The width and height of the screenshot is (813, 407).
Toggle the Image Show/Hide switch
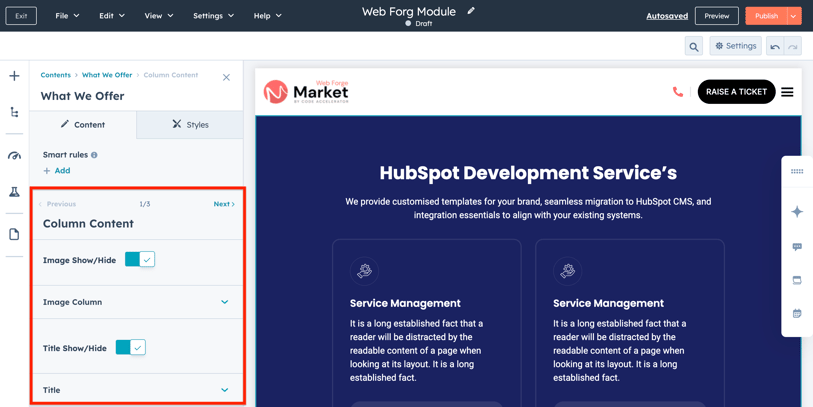140,260
